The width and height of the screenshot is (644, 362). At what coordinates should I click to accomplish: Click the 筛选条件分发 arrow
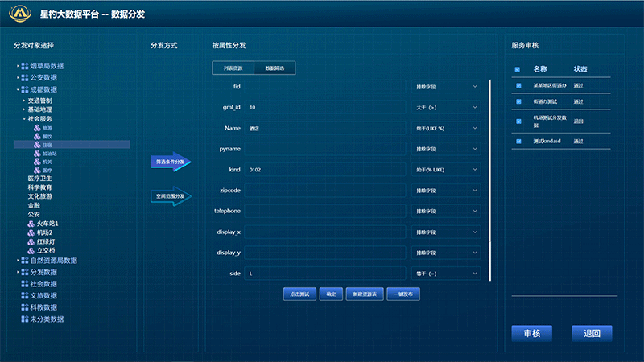(171, 162)
